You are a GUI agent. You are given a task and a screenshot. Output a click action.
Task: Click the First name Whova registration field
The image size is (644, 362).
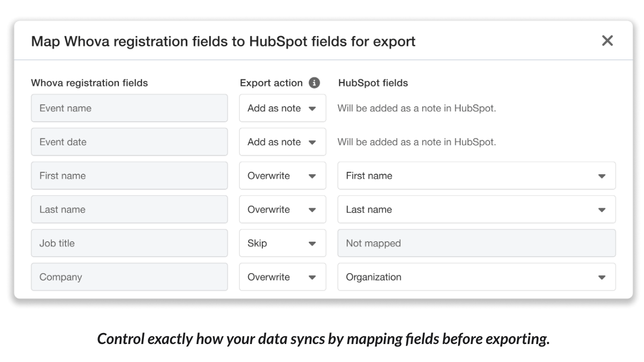129,176
